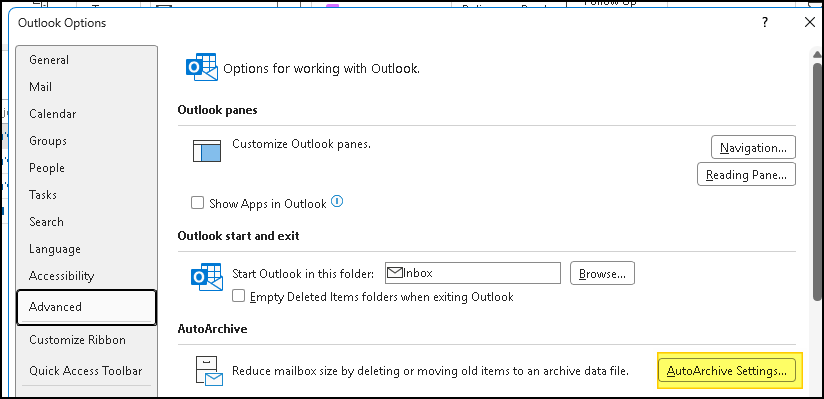Click the 'Start Outlook in this folder:' label

[x=303, y=274]
